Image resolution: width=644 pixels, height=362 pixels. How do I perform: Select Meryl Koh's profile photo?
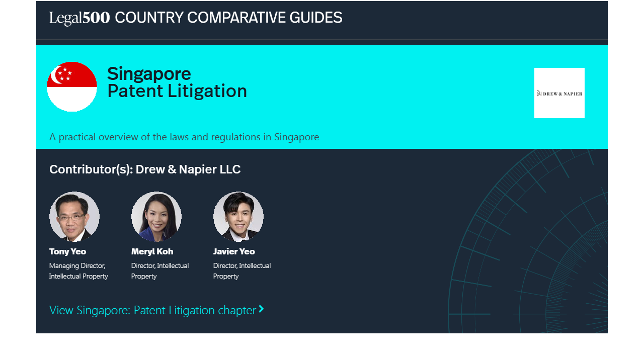156,217
